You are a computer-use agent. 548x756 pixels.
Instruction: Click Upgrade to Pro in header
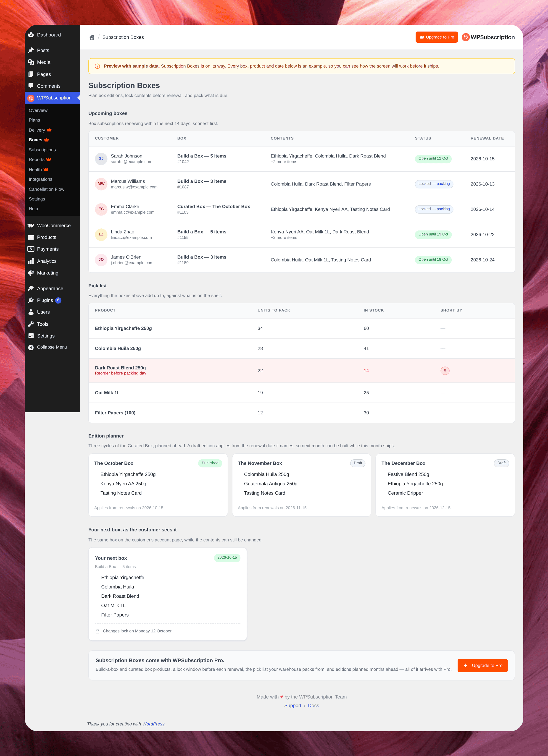click(x=437, y=37)
